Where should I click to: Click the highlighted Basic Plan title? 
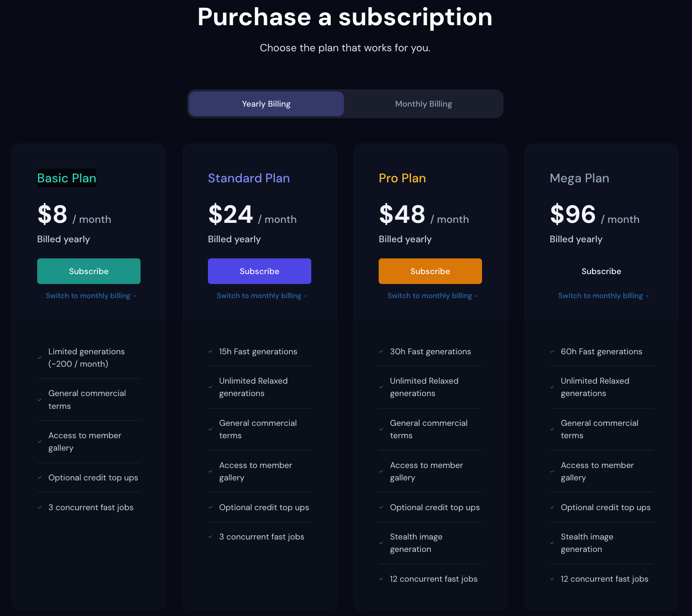[67, 178]
